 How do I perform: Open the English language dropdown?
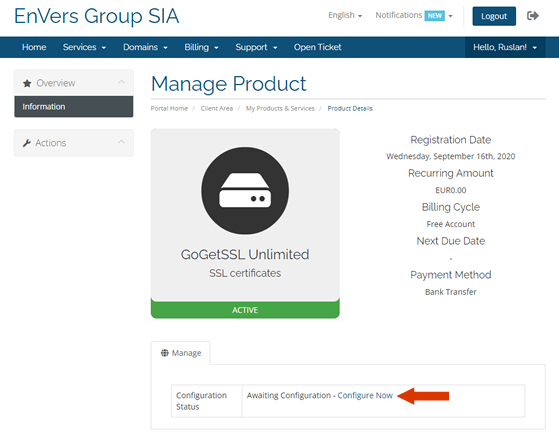click(345, 15)
